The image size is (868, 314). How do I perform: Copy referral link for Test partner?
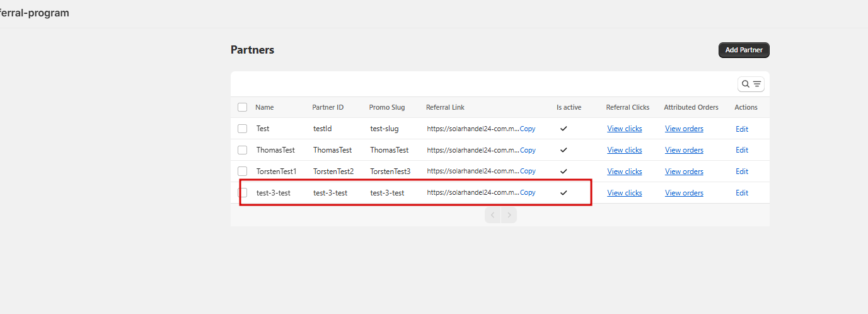528,129
